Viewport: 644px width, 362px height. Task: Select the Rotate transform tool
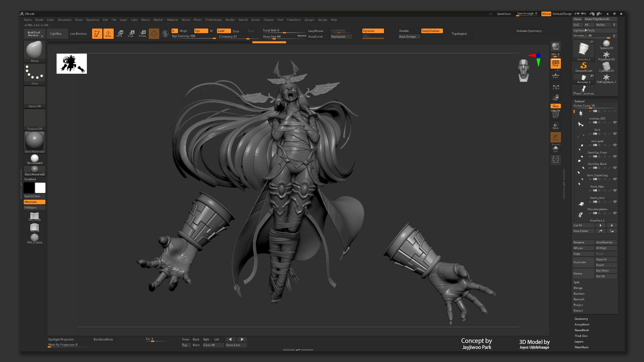tap(143, 34)
